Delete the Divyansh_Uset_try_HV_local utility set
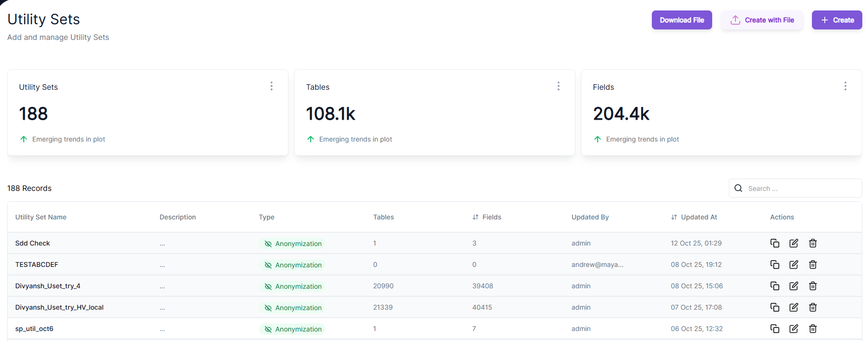This screenshot has width=868, height=341. click(x=812, y=307)
